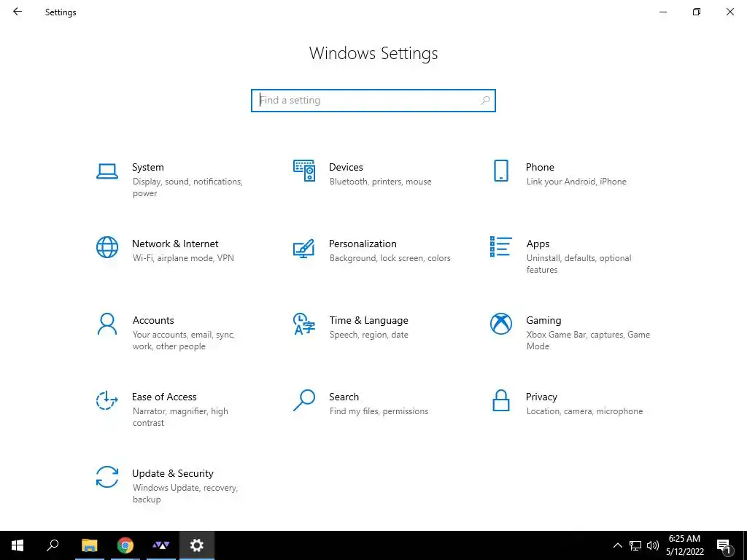Open the Search magnifier category icon
Viewport: 747px width, 560px height.
click(x=304, y=400)
